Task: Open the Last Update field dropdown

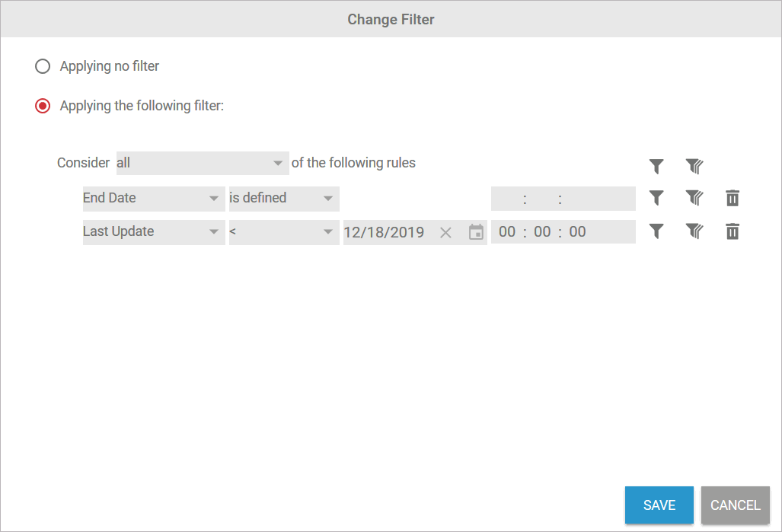Action: tap(152, 231)
